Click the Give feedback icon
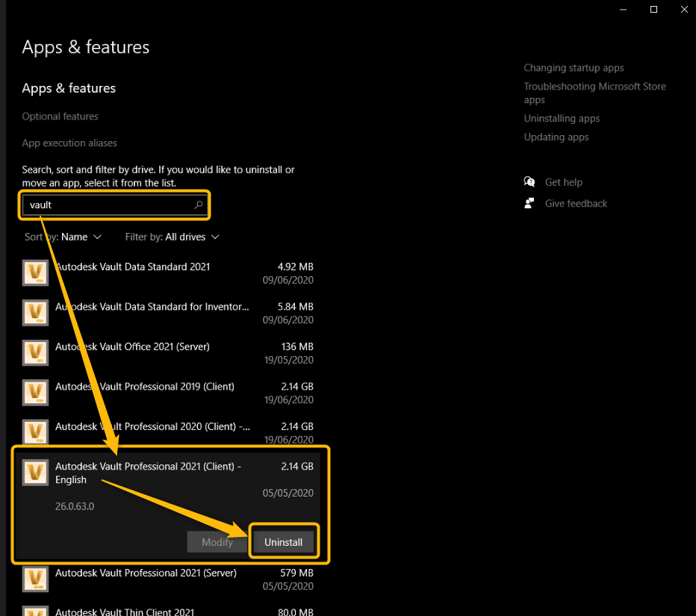This screenshot has height=616, width=696. 529,203
